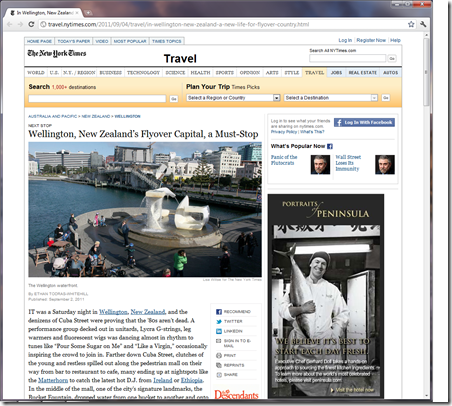Open the TIMES TOPICS tab

click(167, 41)
